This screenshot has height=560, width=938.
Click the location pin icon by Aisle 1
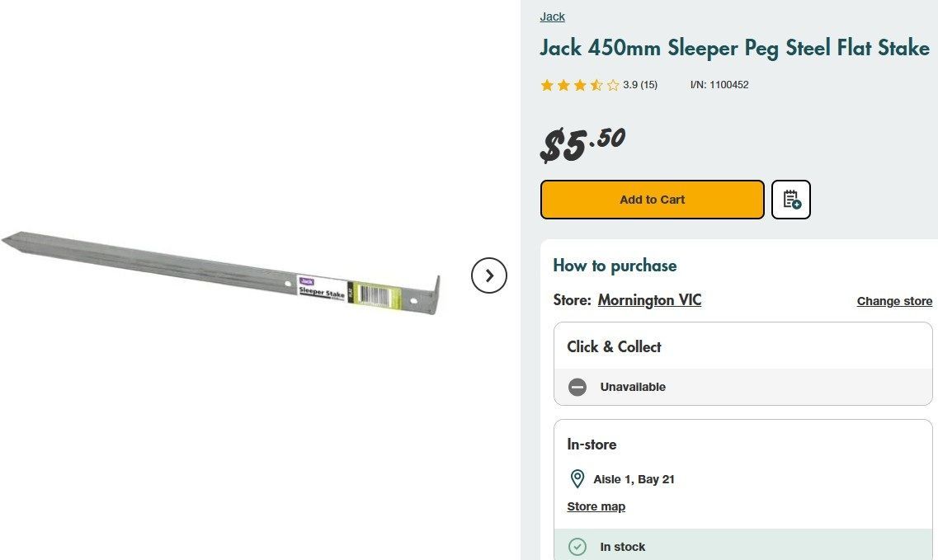point(577,479)
